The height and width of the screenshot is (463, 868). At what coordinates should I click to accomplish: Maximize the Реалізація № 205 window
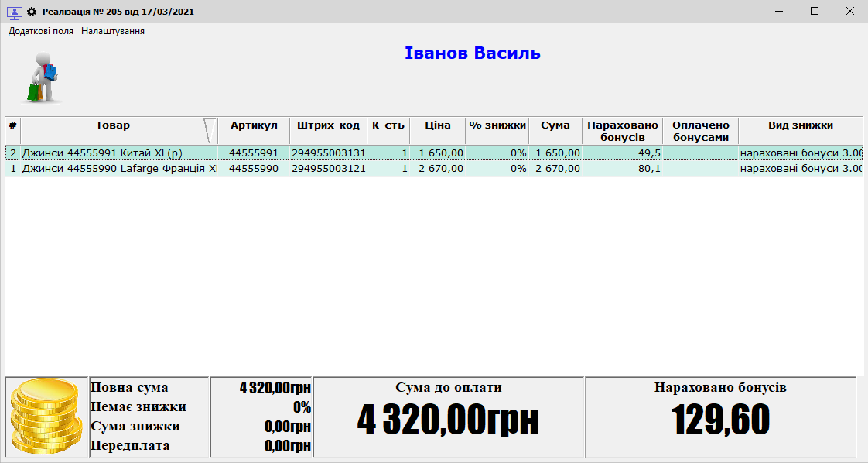tap(815, 12)
